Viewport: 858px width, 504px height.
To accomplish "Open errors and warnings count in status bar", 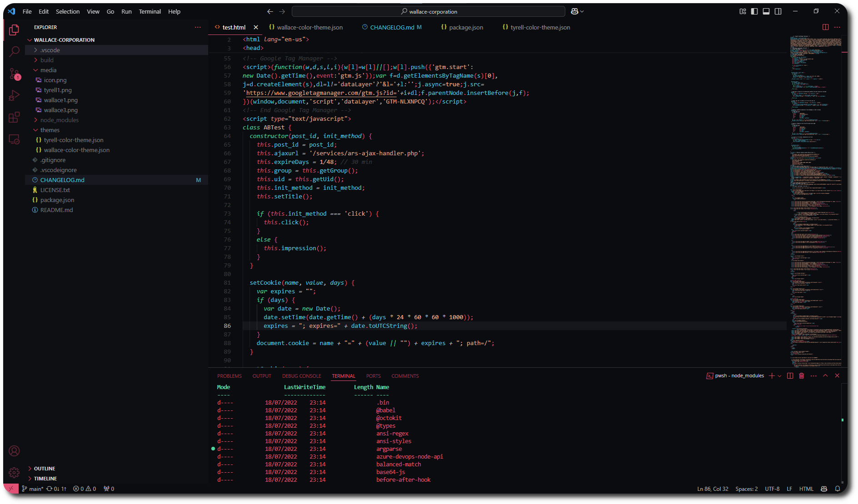I will (x=85, y=489).
